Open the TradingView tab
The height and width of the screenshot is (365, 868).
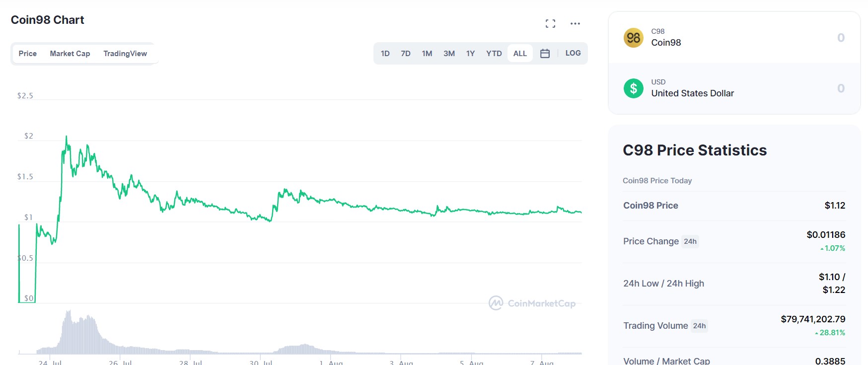tap(125, 53)
